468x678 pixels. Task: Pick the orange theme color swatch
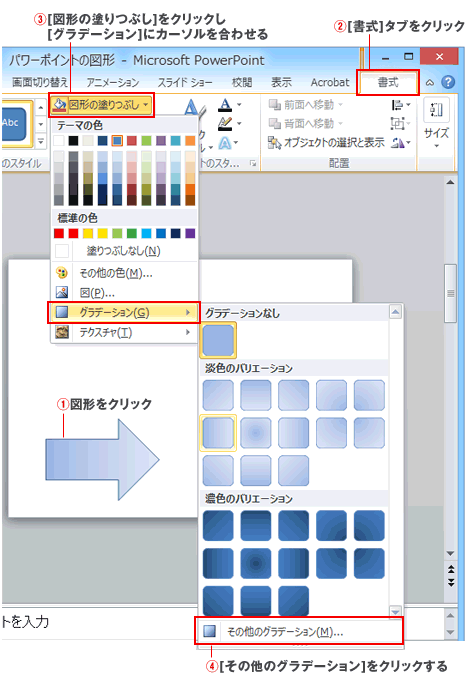(190, 141)
